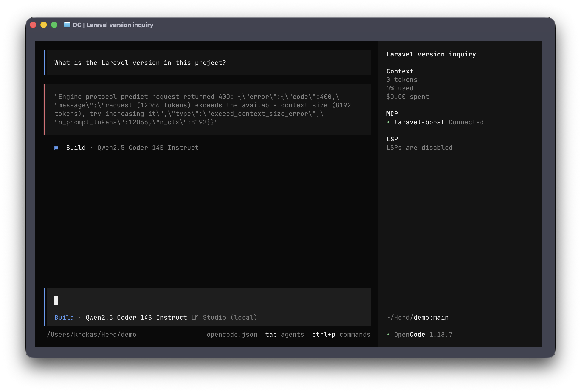581x392 pixels.
Task: Click the OpenCode 1.18.7 version text
Action: click(423, 335)
